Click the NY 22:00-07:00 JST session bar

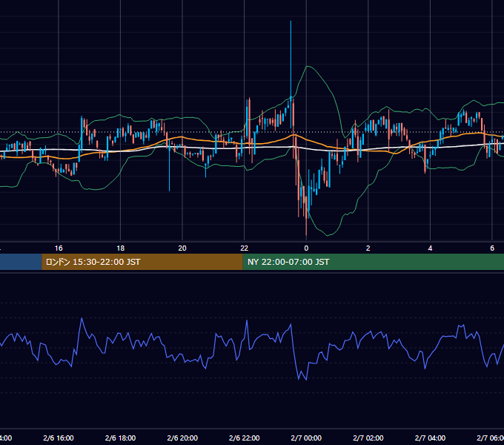pyautogui.click(x=373, y=262)
